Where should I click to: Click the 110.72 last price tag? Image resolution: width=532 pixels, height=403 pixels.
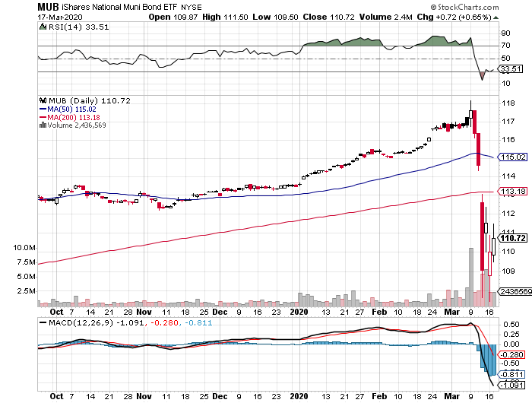pyautogui.click(x=512, y=238)
